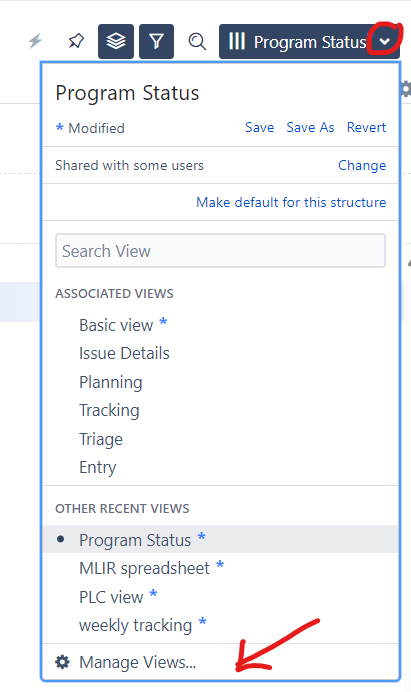The height and width of the screenshot is (692, 411).
Task: Select the Basic view entry
Action: [116, 325]
